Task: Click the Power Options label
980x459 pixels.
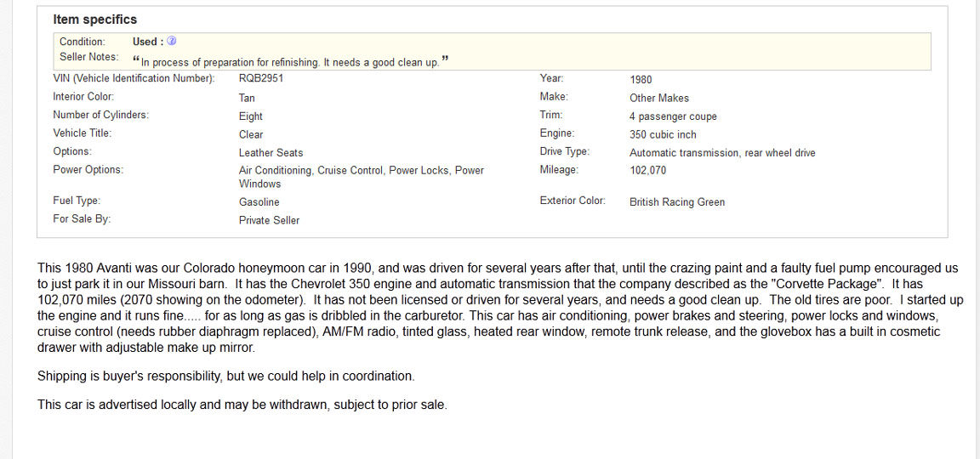Action: (x=88, y=170)
